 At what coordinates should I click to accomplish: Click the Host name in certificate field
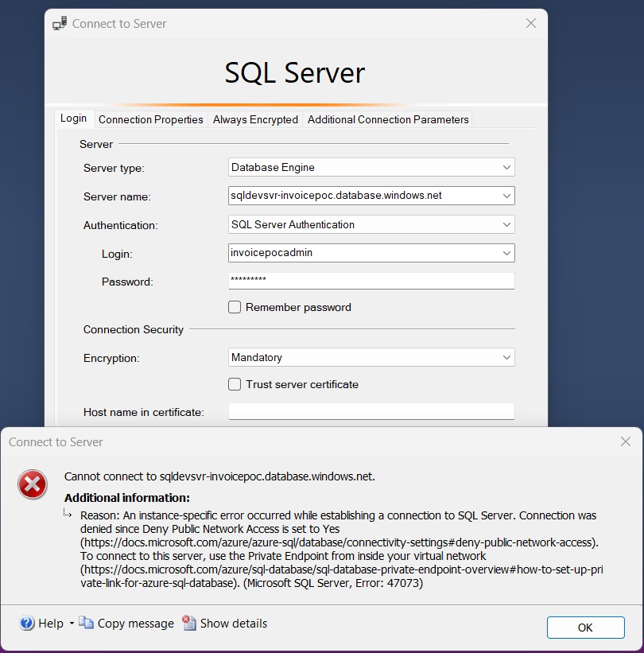[x=371, y=411]
